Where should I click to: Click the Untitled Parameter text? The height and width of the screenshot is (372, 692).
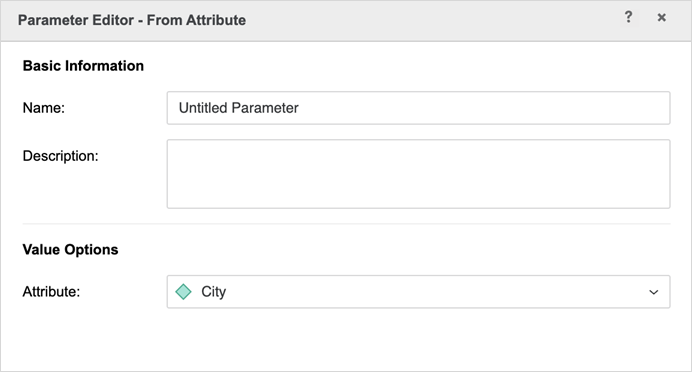[x=238, y=108]
